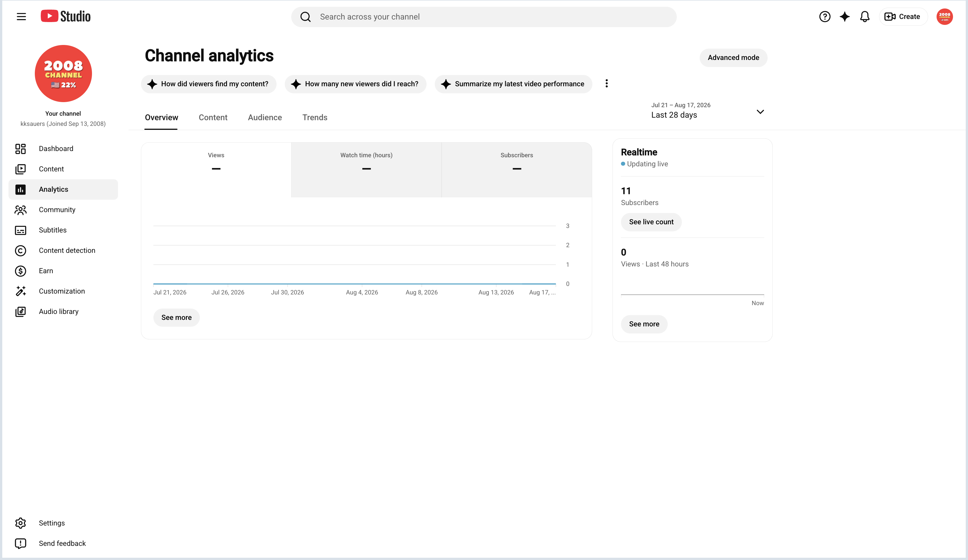Click 'Views · Last 48 hours' text
968x560 pixels.
[x=655, y=264]
